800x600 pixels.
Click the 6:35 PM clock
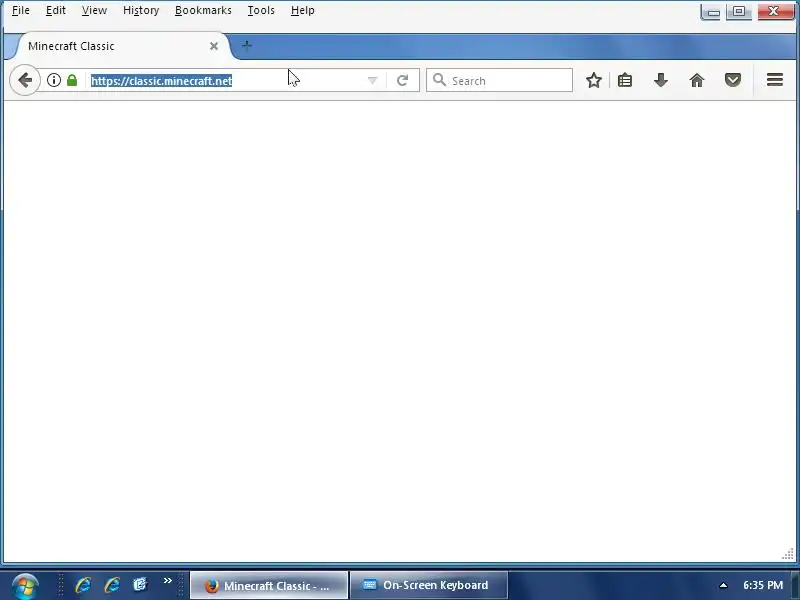tap(763, 585)
